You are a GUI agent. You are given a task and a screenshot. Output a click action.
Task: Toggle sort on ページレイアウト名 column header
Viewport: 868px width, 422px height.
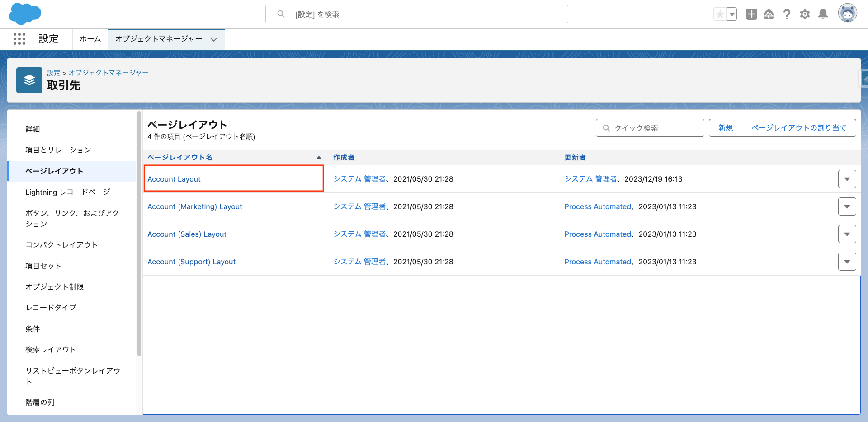click(x=180, y=157)
